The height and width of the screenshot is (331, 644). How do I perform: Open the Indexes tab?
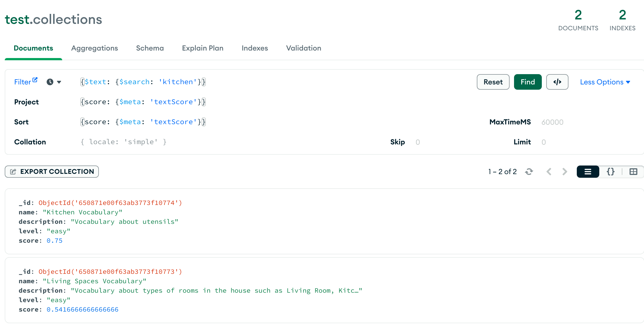[x=254, y=48]
